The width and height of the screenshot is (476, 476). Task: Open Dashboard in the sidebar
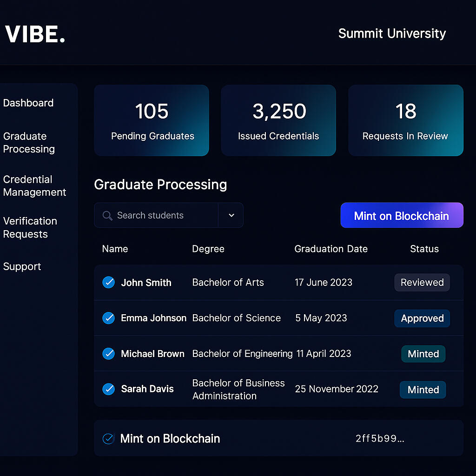pos(28,103)
